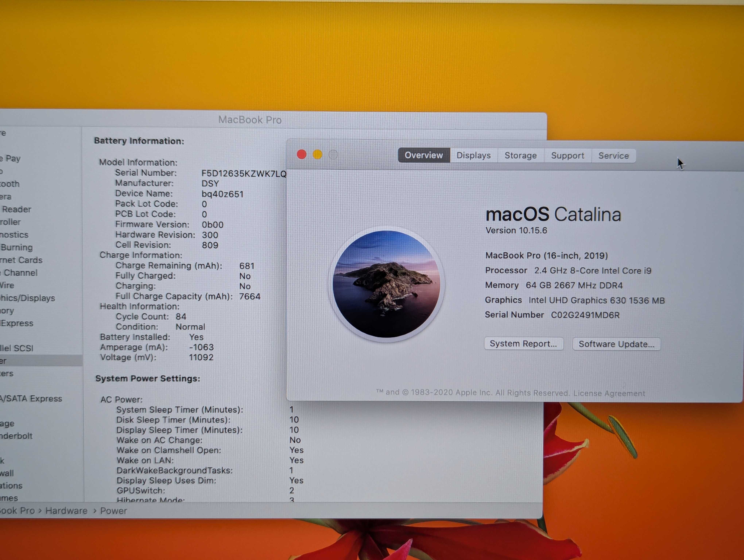Minimize About This Mac with yellow button
The width and height of the screenshot is (744, 560).
click(317, 155)
